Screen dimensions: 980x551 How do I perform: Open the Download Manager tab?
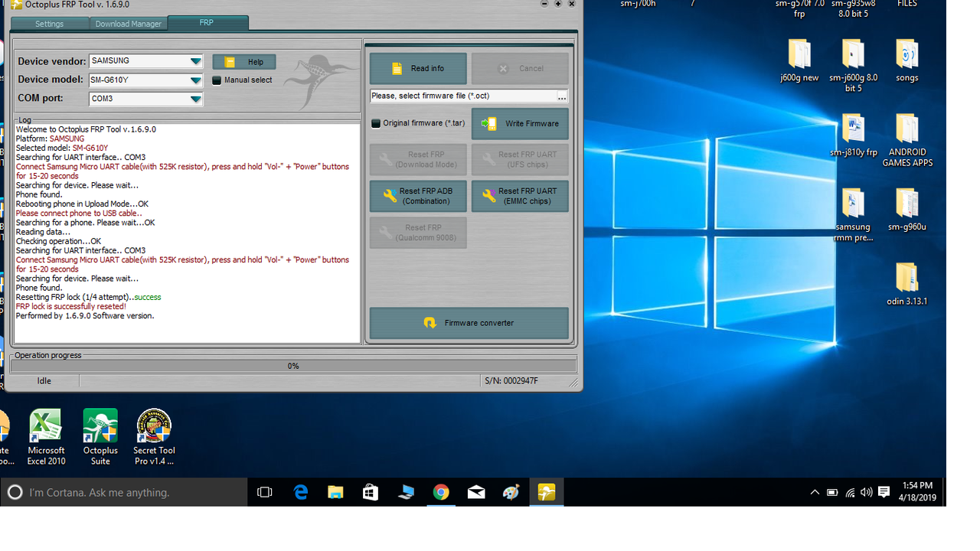128,24
